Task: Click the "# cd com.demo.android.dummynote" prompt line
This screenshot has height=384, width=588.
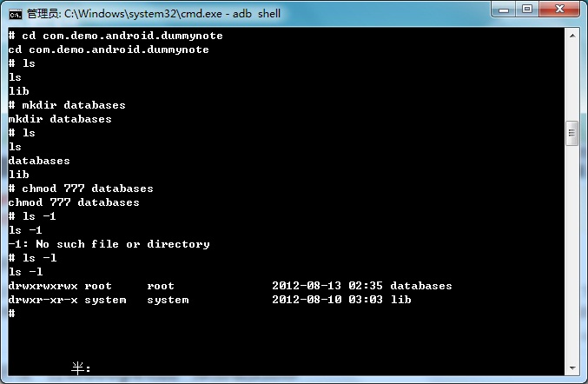Action: 116,36
